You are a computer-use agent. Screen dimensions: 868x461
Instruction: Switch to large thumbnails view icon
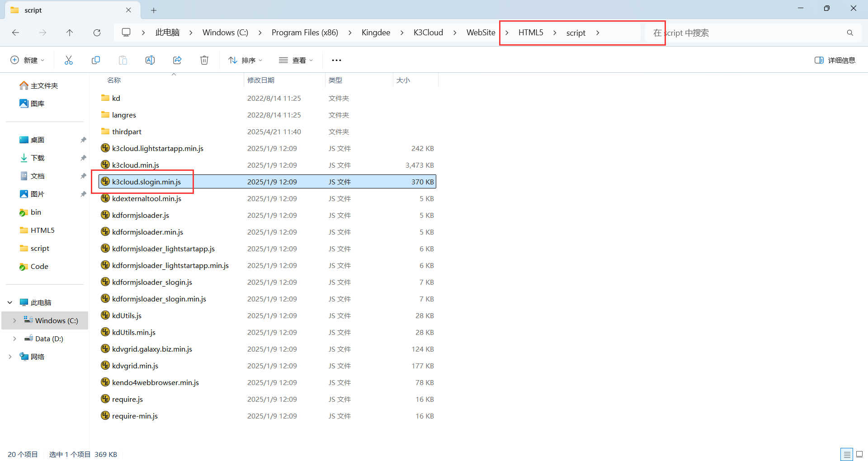(x=859, y=454)
